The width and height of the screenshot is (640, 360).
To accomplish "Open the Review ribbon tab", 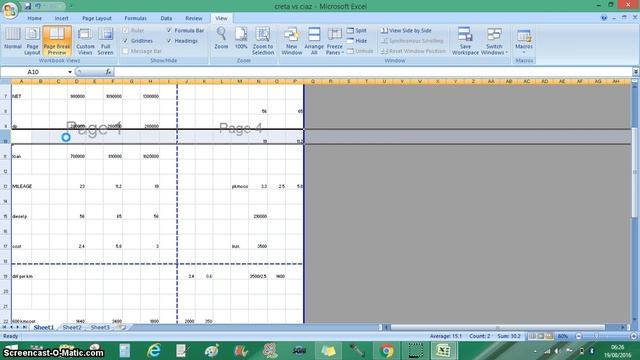I will tap(194, 18).
